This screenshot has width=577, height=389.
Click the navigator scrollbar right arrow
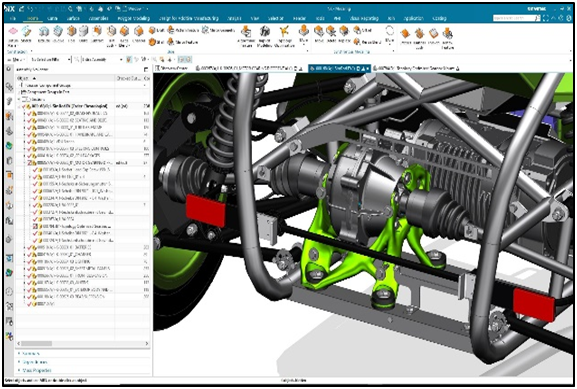146,343
